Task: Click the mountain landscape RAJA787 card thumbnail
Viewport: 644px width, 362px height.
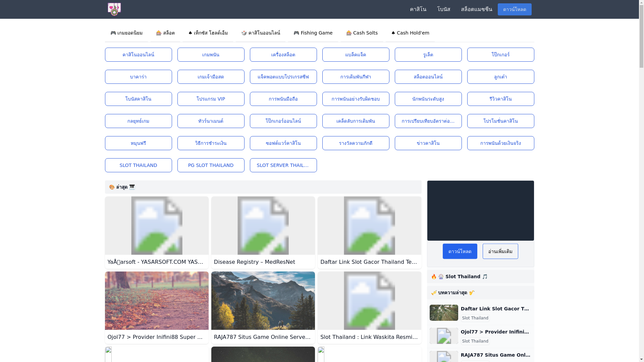Action: coord(263,301)
